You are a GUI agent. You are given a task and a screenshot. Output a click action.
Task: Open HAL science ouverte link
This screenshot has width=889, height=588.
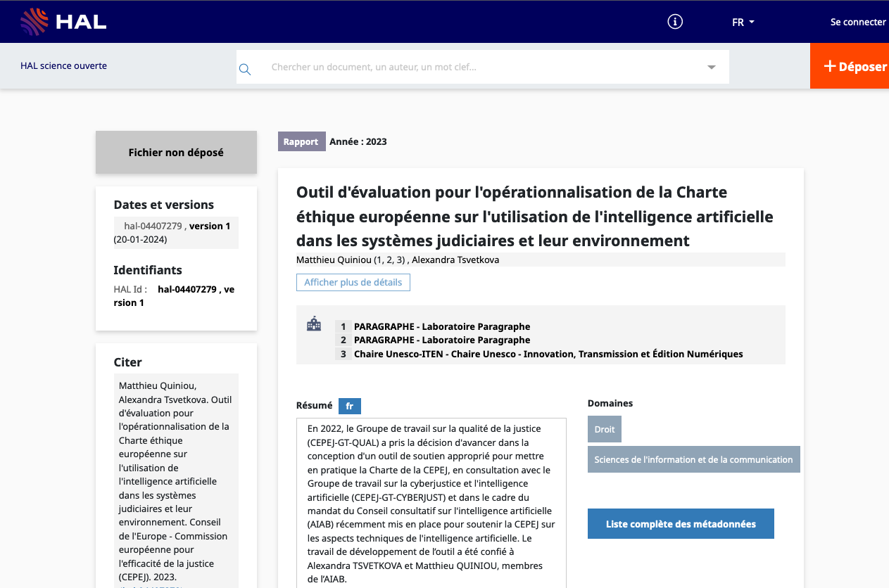[64, 66]
